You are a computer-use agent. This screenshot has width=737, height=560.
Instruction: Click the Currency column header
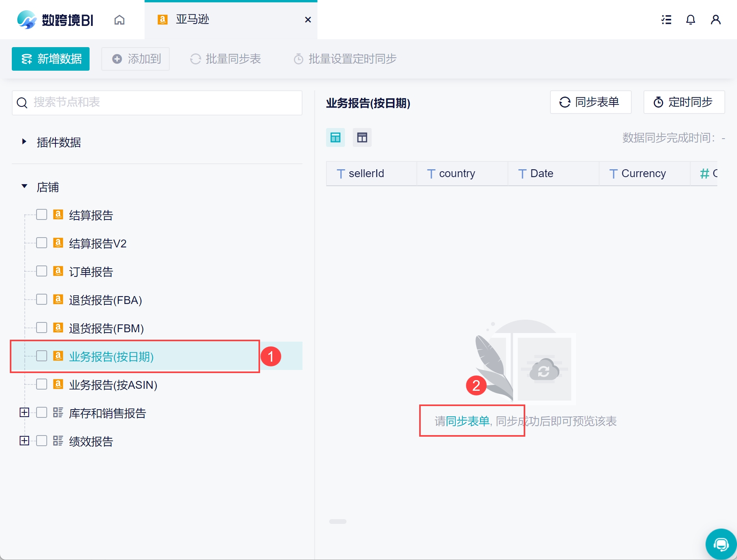[x=645, y=174]
